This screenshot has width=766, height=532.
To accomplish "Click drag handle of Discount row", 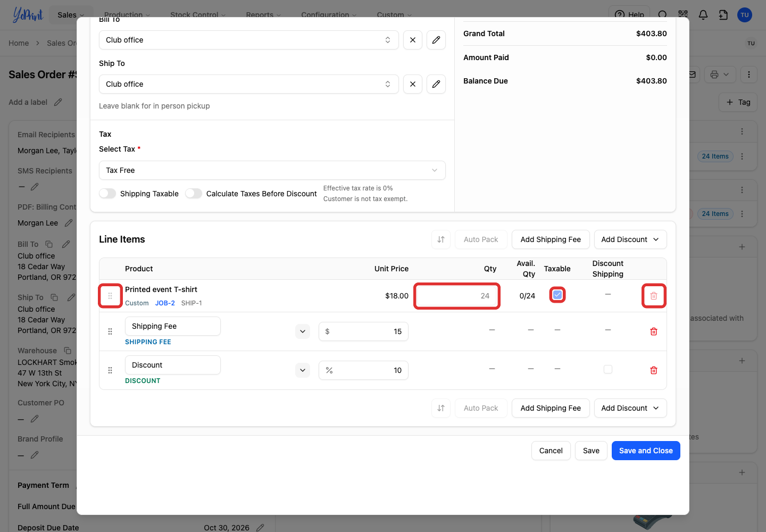I will 110,370.
